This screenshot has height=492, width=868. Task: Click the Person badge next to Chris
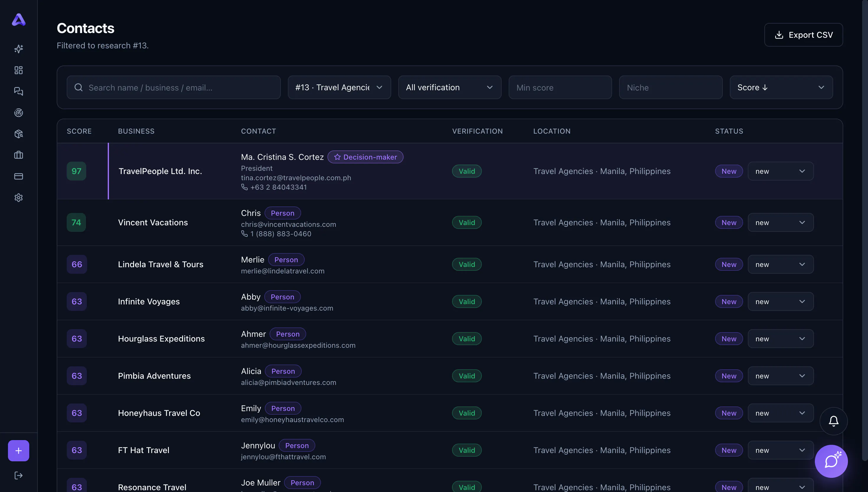tap(282, 213)
